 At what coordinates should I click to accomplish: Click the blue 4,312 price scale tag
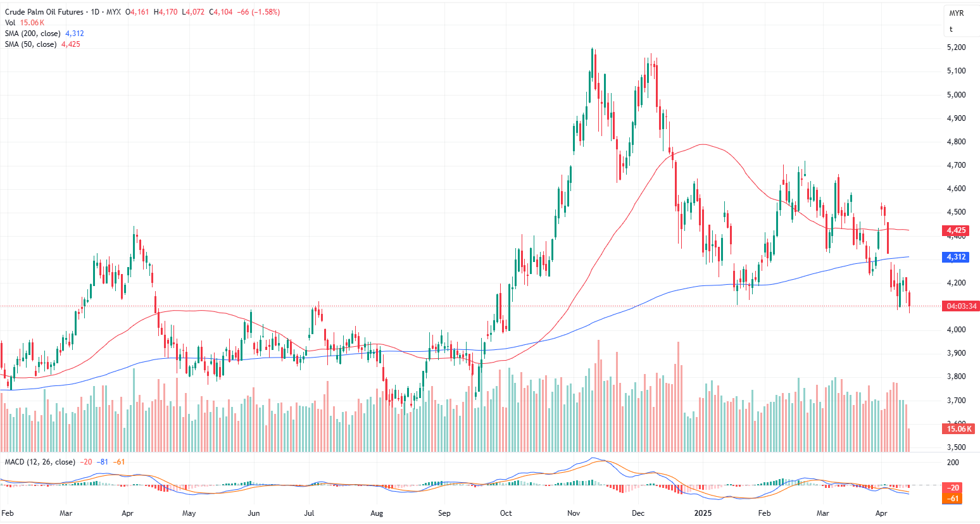(956, 257)
